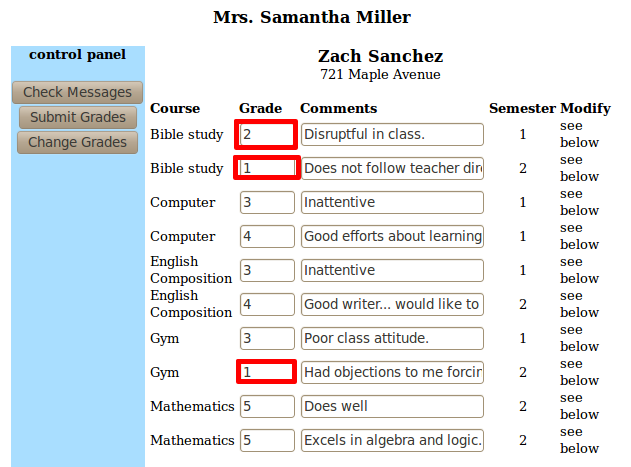Edit the Computer course's "Inattentive" comment

pos(392,202)
